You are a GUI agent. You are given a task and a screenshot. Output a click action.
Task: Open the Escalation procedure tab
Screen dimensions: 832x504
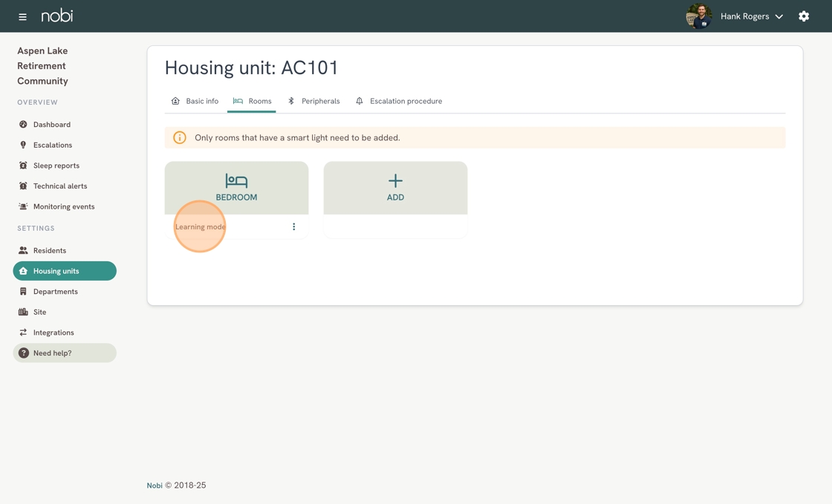(399, 101)
